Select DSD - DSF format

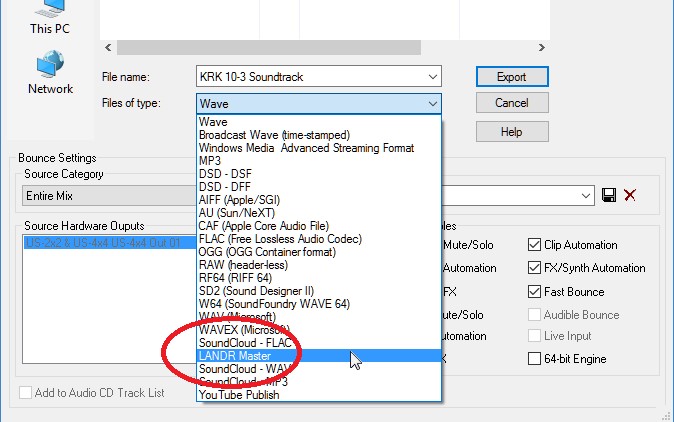[319, 174]
